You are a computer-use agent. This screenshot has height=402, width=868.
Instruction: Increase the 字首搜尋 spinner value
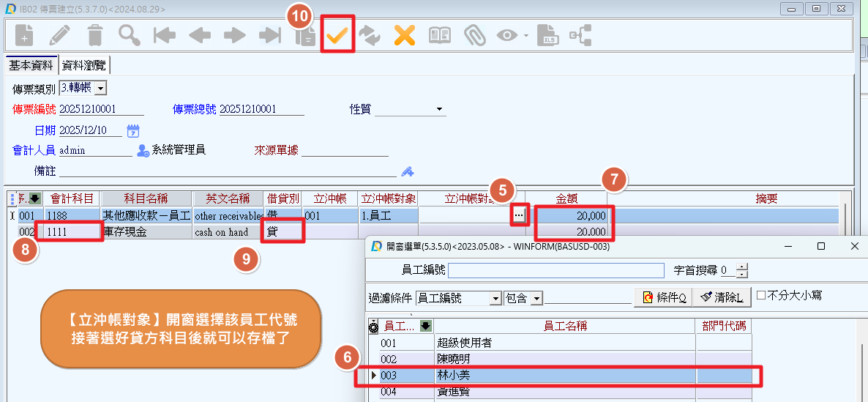(743, 267)
